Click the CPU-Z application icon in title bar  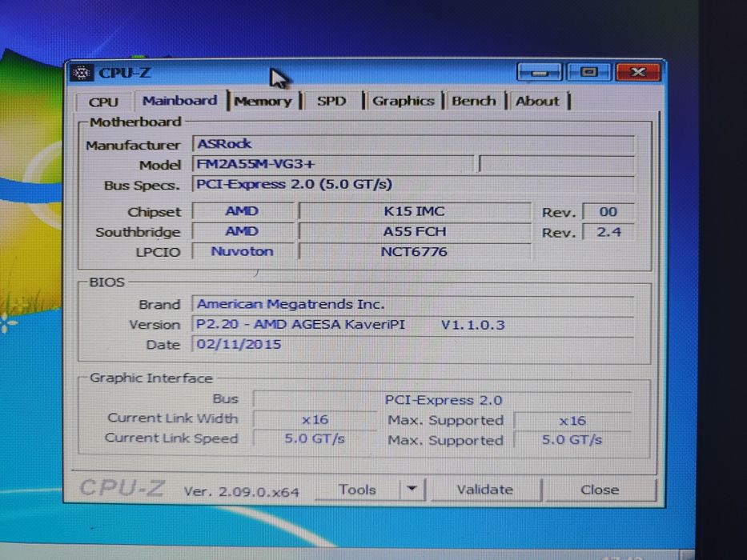pyautogui.click(x=82, y=73)
